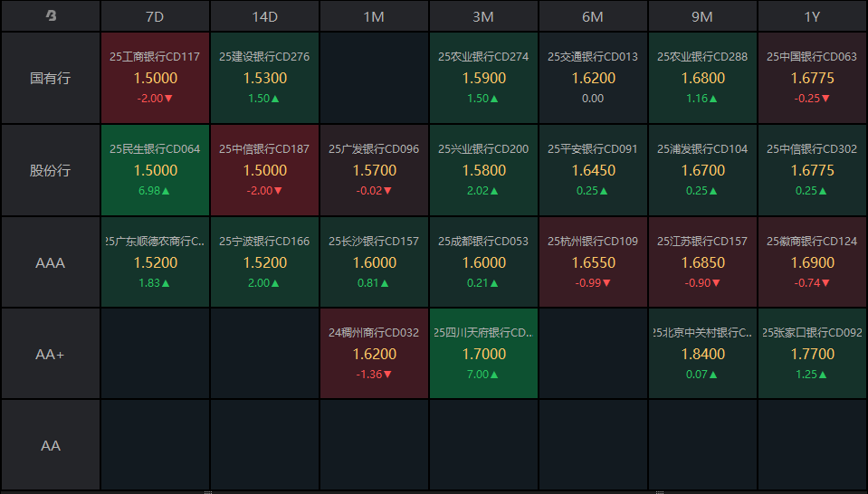Open the 25兴业银行CD200 cell

(483, 170)
